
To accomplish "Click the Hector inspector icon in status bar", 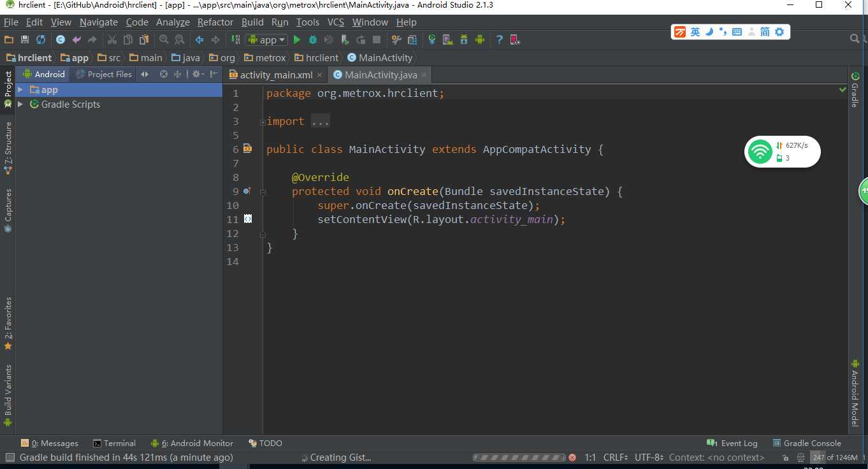I will [800, 458].
